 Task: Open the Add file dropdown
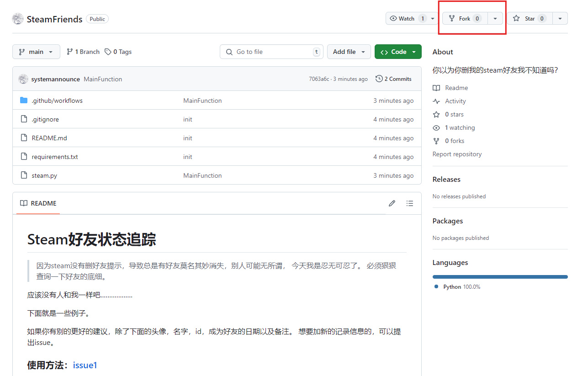pos(349,52)
